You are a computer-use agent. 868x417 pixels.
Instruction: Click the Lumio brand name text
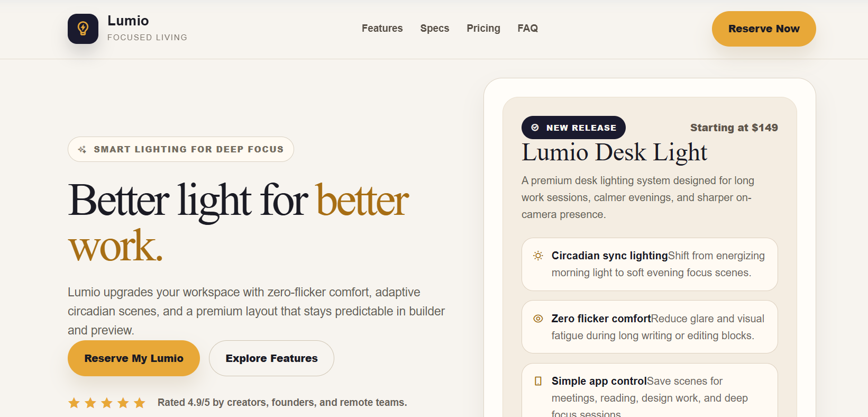pyautogui.click(x=128, y=21)
